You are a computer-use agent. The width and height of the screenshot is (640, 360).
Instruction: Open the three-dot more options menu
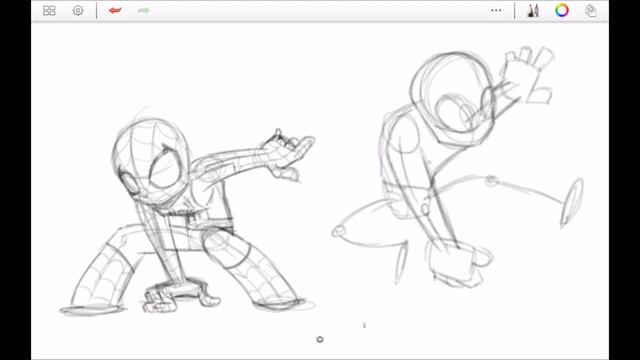[x=496, y=11]
